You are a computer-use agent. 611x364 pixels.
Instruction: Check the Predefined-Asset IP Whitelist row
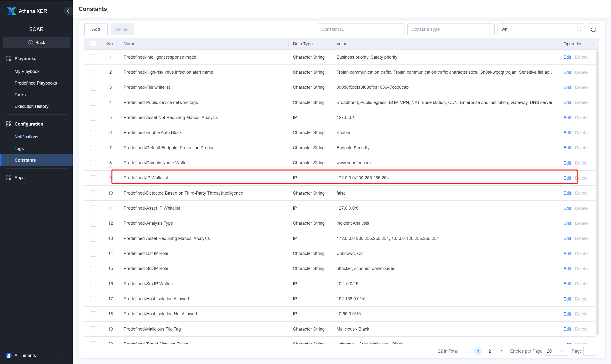coord(93,208)
